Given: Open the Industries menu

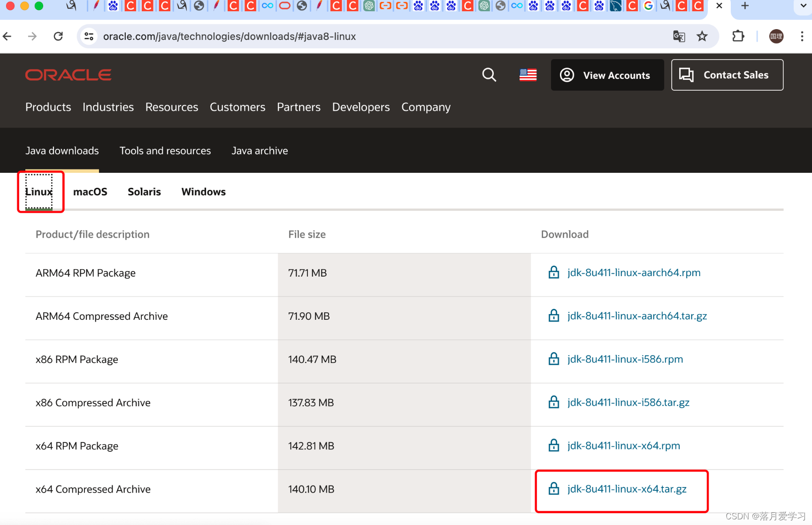Looking at the screenshot, I should [x=108, y=107].
